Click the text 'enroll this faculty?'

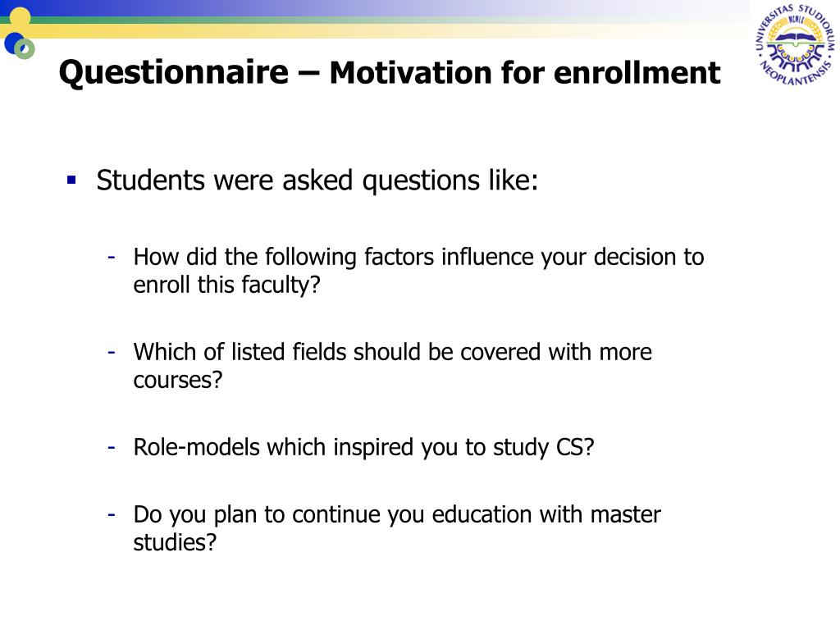point(226,285)
